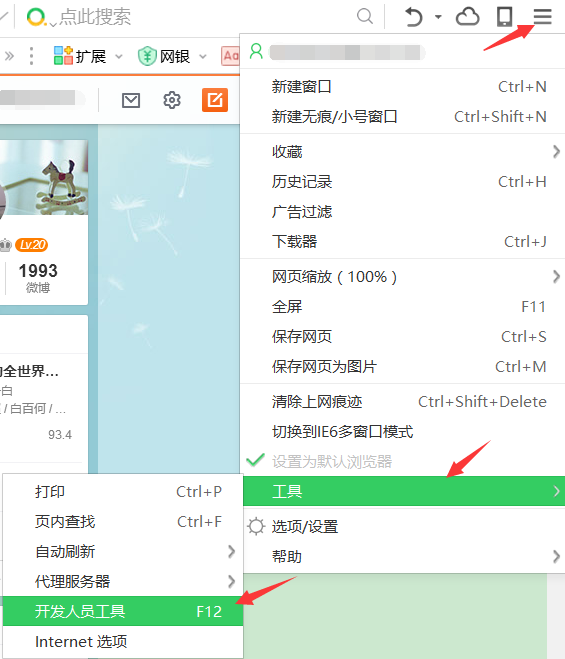Expand the 代理服务器 submenu
The image size is (565, 659).
click(x=123, y=582)
